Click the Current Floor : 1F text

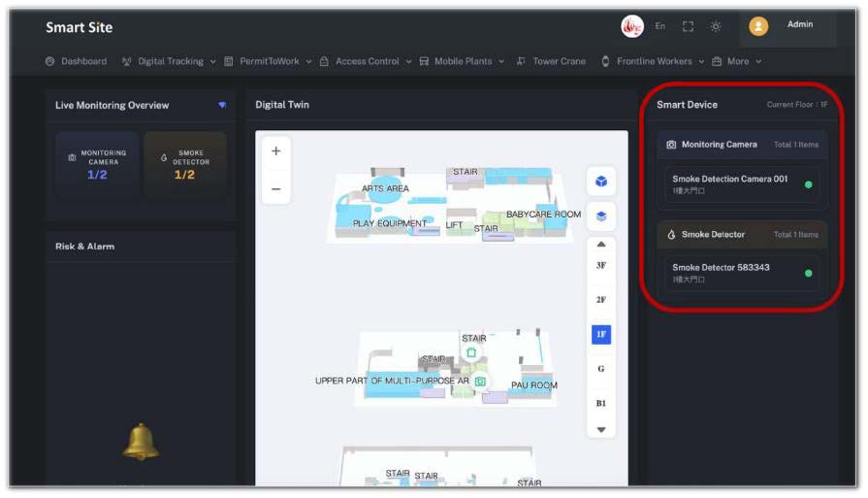(x=796, y=104)
